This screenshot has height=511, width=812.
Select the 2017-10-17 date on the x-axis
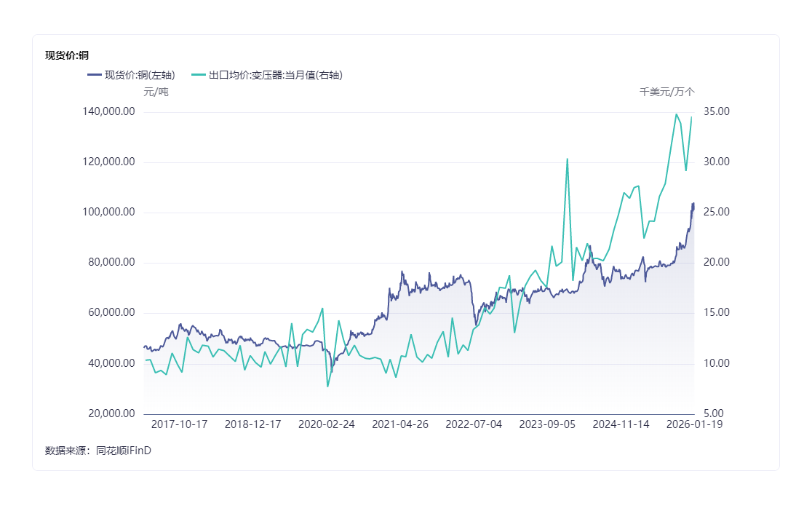(180, 424)
